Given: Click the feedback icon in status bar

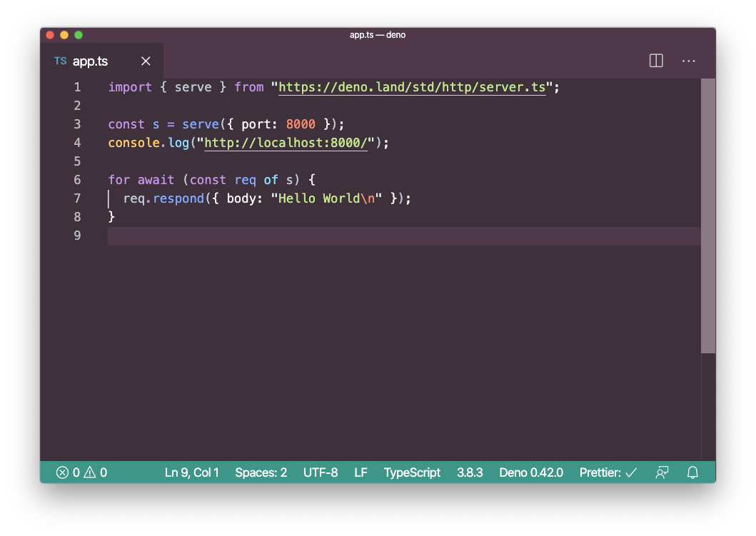Looking at the screenshot, I should [662, 472].
